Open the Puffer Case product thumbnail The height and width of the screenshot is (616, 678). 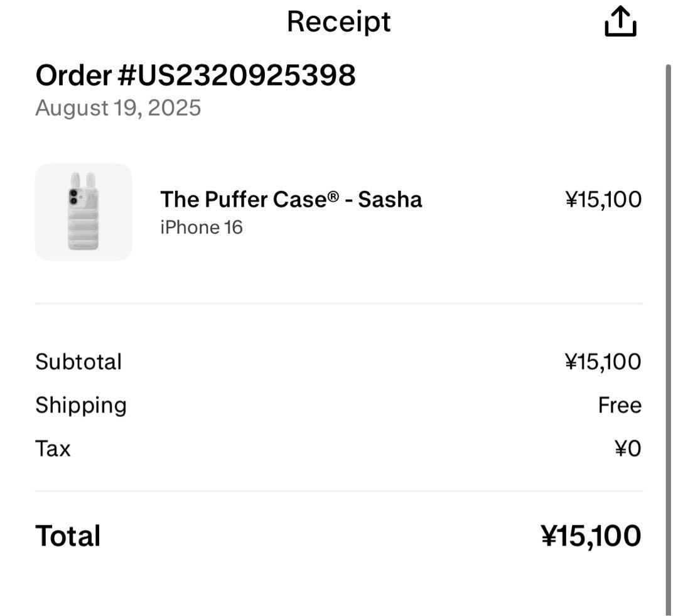[x=83, y=212]
